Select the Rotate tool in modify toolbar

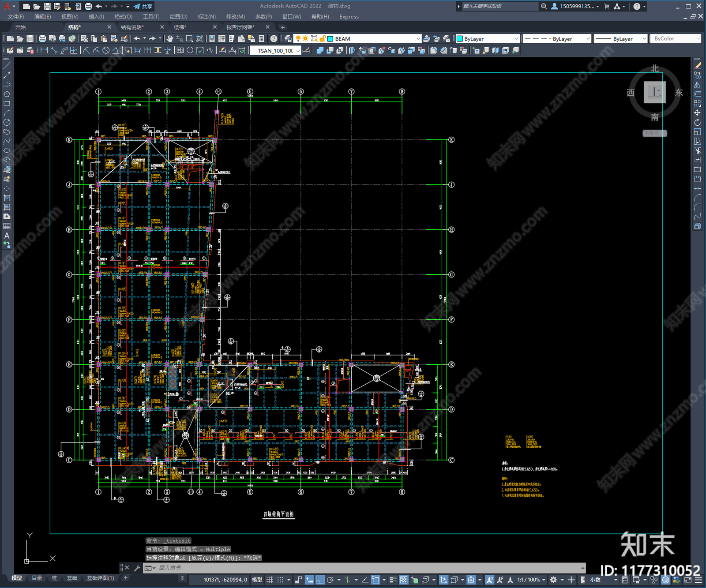pyautogui.click(x=697, y=122)
